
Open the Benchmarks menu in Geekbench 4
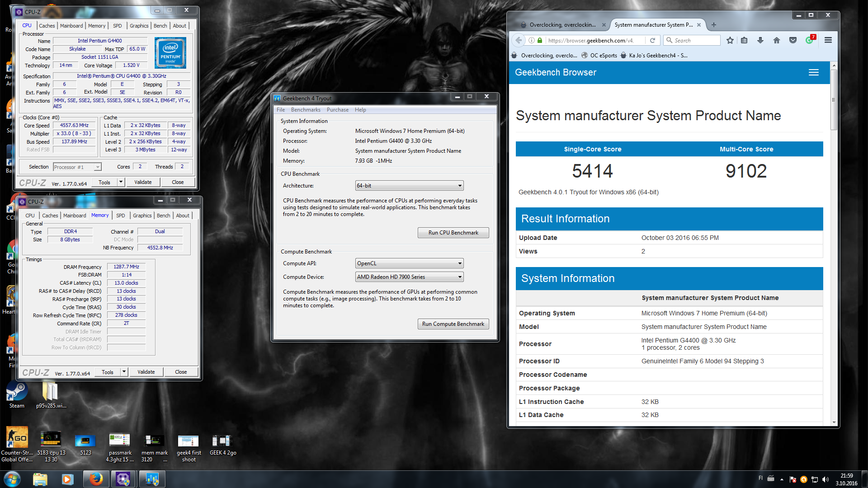pyautogui.click(x=306, y=110)
